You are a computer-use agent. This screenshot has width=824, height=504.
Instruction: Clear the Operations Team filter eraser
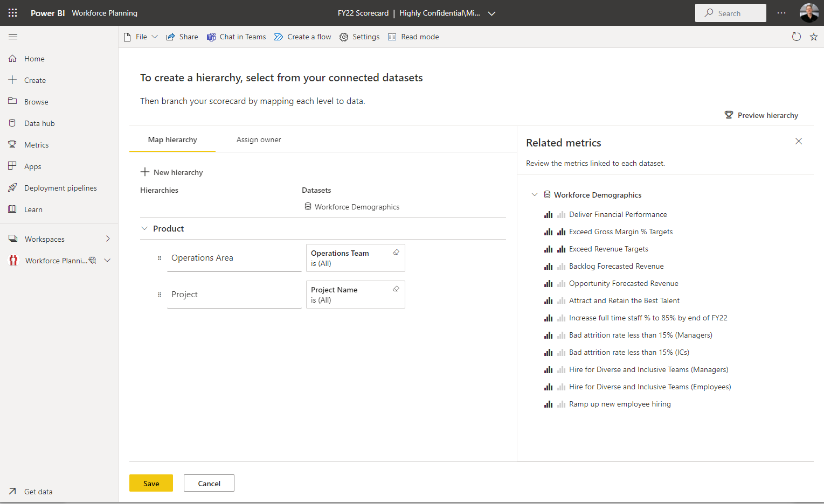[x=396, y=253]
